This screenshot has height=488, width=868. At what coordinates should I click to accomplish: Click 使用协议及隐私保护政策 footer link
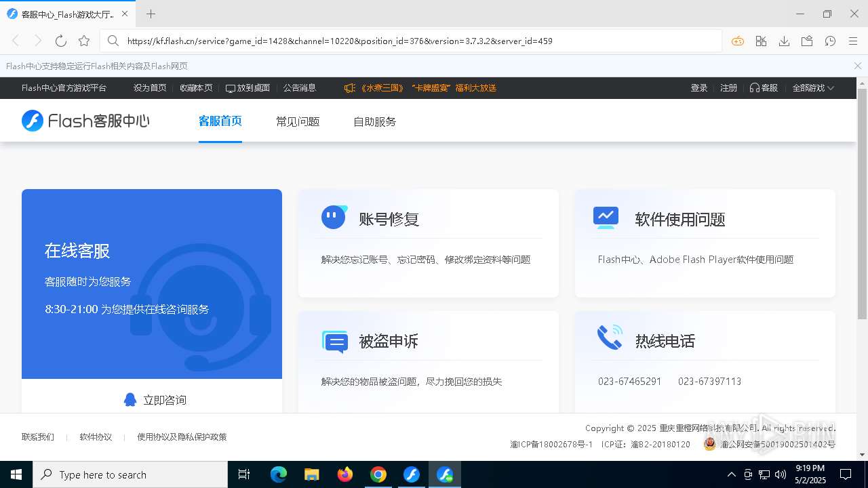tap(182, 437)
